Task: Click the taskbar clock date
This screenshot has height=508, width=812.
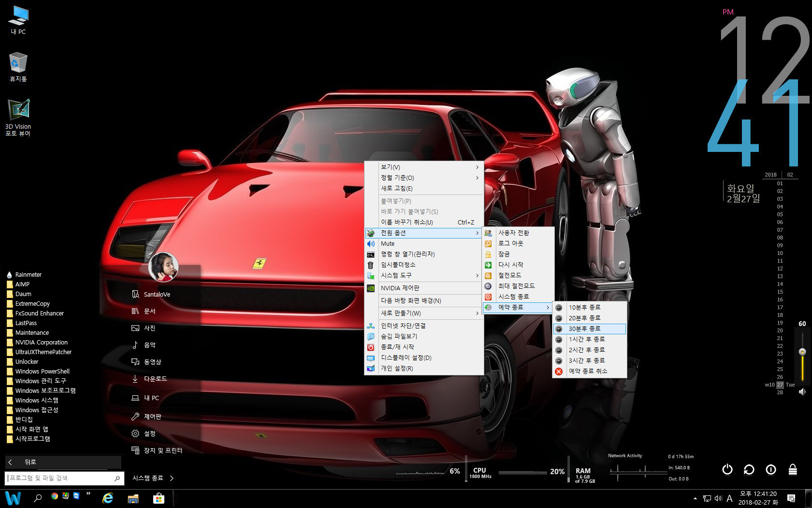Action: (758, 498)
